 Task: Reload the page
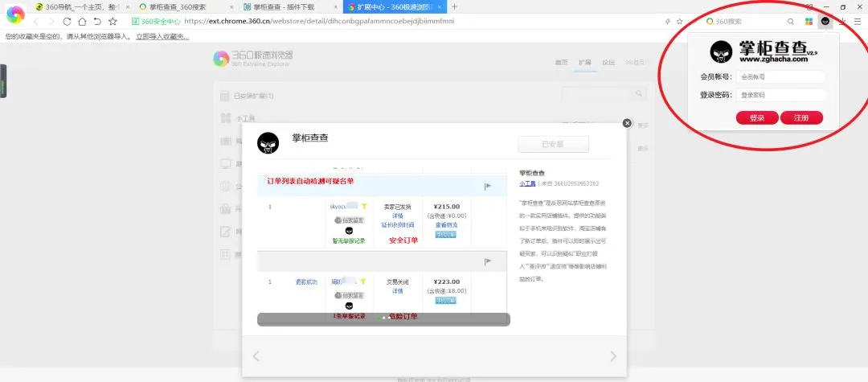67,22
